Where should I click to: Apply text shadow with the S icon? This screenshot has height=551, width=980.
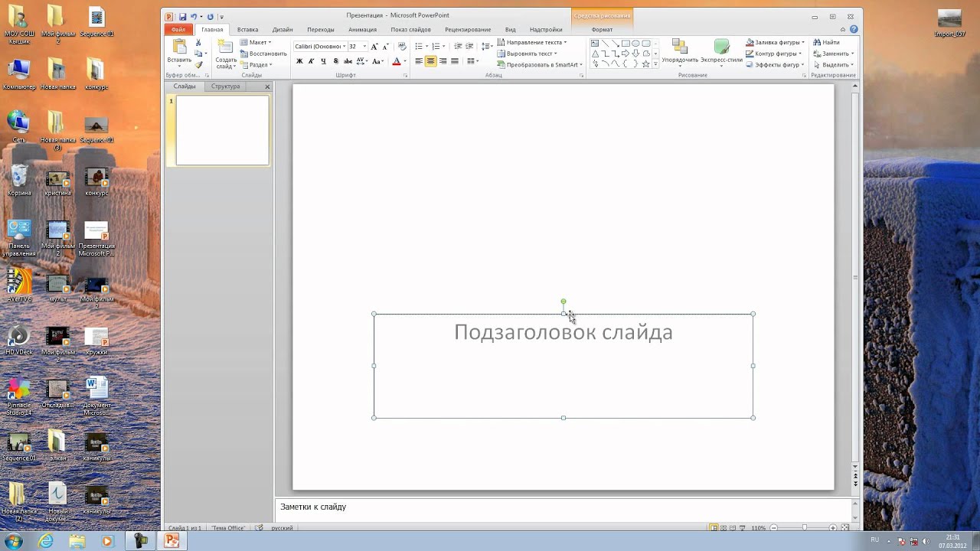tap(335, 61)
